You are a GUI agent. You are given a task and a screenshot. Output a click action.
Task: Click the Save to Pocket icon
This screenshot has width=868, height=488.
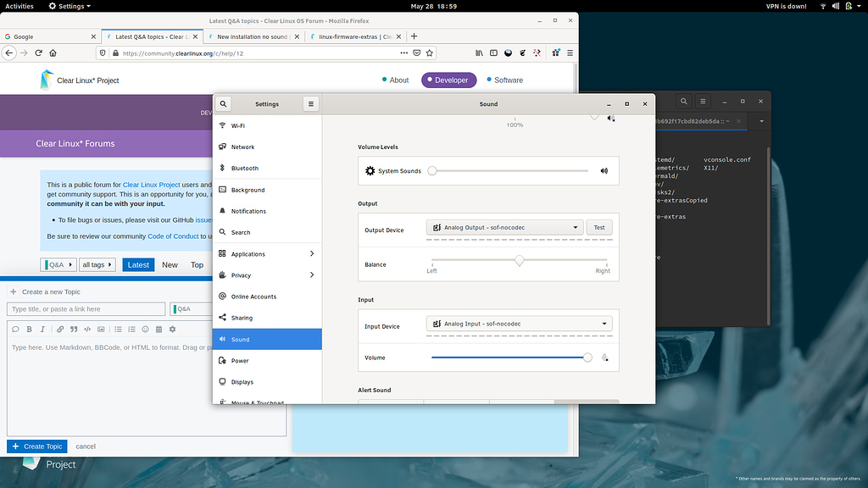417,53
